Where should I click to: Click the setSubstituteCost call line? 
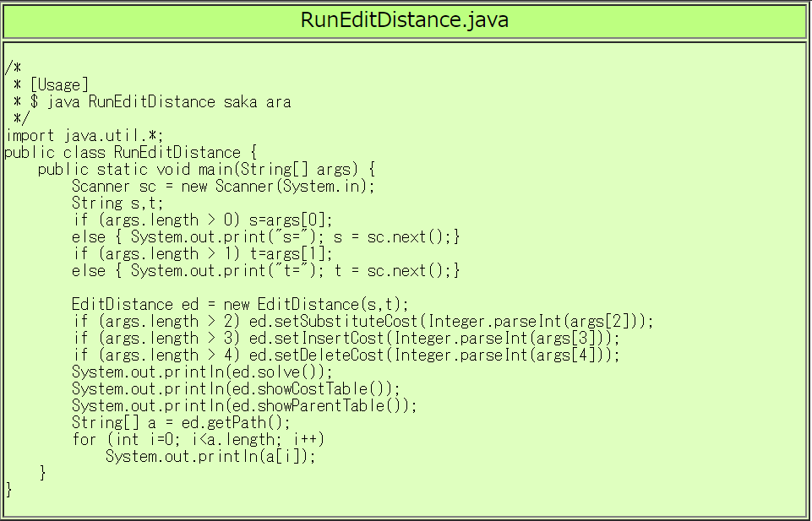tap(362, 322)
